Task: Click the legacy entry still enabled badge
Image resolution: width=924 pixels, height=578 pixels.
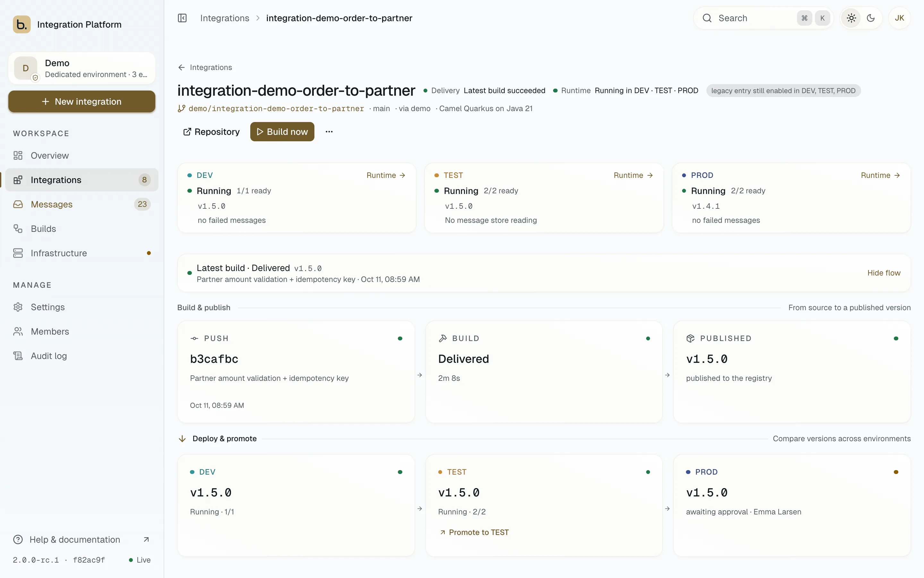Action: pyautogui.click(x=783, y=91)
